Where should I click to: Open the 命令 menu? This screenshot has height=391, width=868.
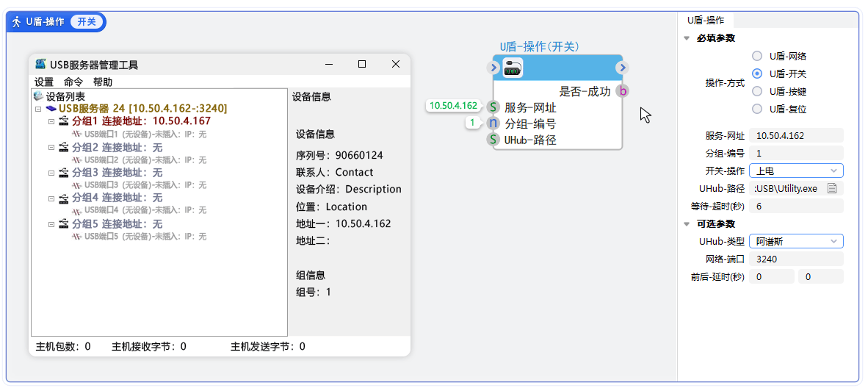73,82
